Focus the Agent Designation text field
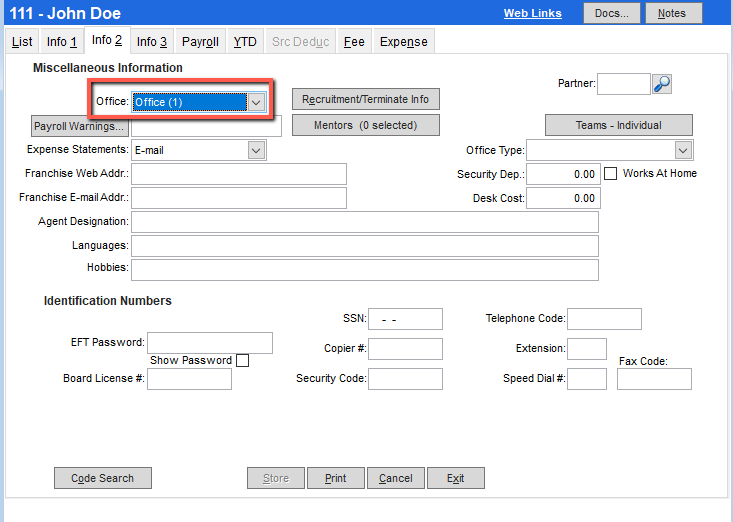Viewport: 733px width, 522px height. point(364,222)
